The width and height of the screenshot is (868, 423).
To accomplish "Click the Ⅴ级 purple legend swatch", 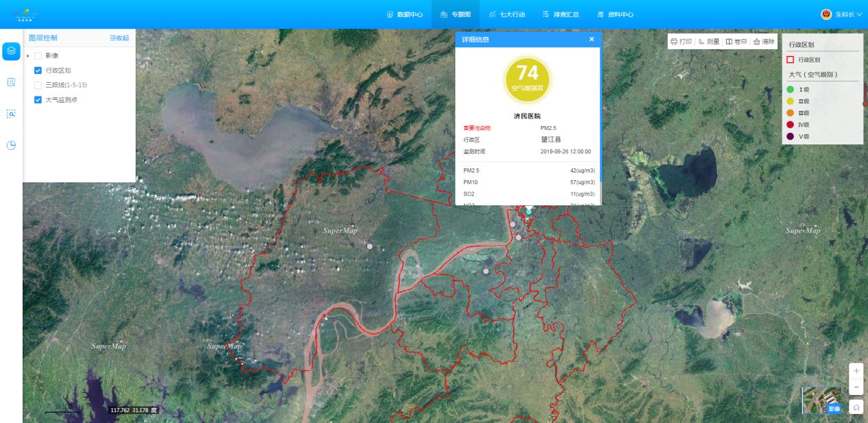I will (790, 136).
